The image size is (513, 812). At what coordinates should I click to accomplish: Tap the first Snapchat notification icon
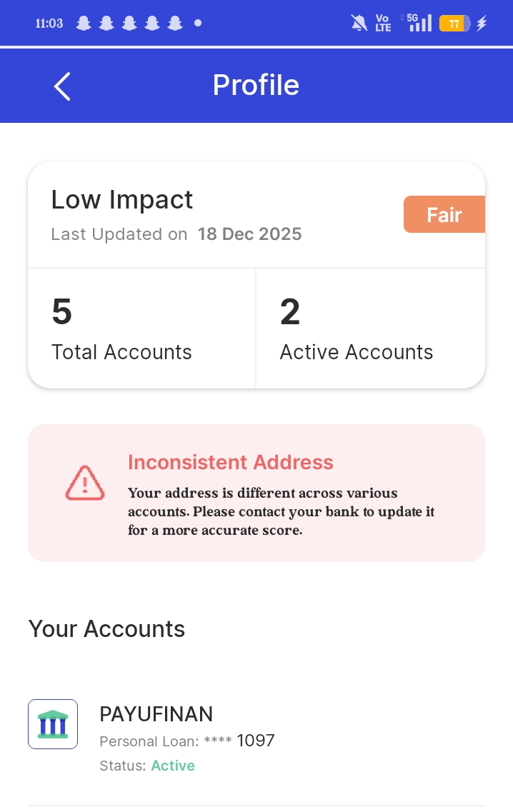[x=84, y=24]
